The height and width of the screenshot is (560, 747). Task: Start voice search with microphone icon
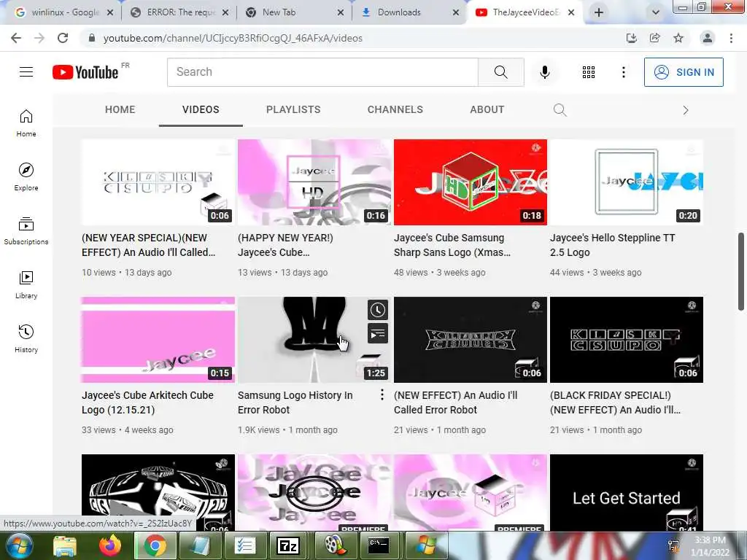coord(544,72)
